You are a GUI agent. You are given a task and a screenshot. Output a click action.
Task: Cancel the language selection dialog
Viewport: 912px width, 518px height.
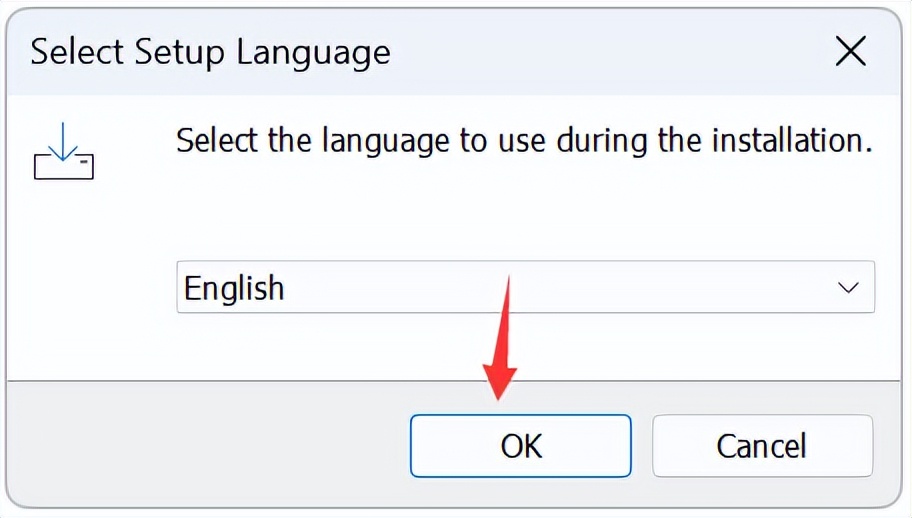pos(762,445)
